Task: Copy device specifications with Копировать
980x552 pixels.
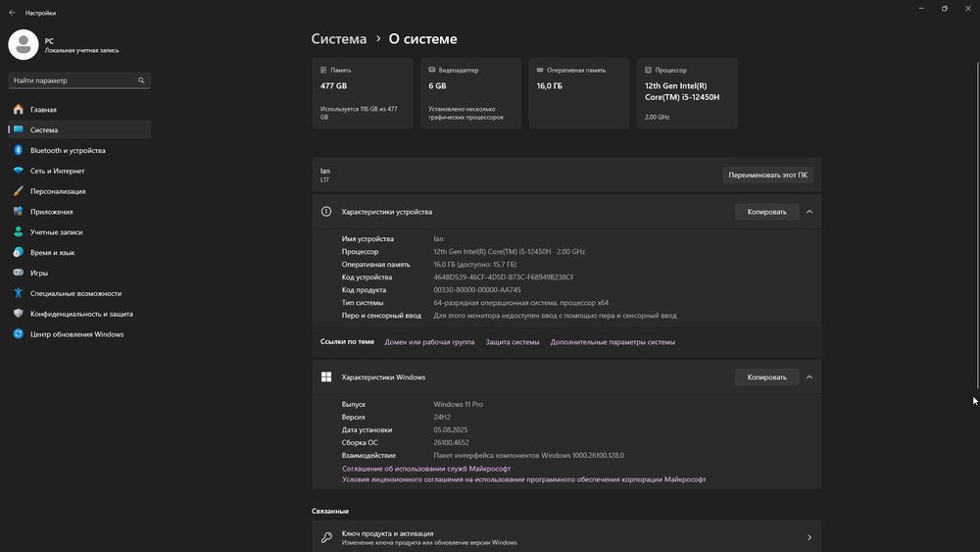Action: click(x=767, y=212)
